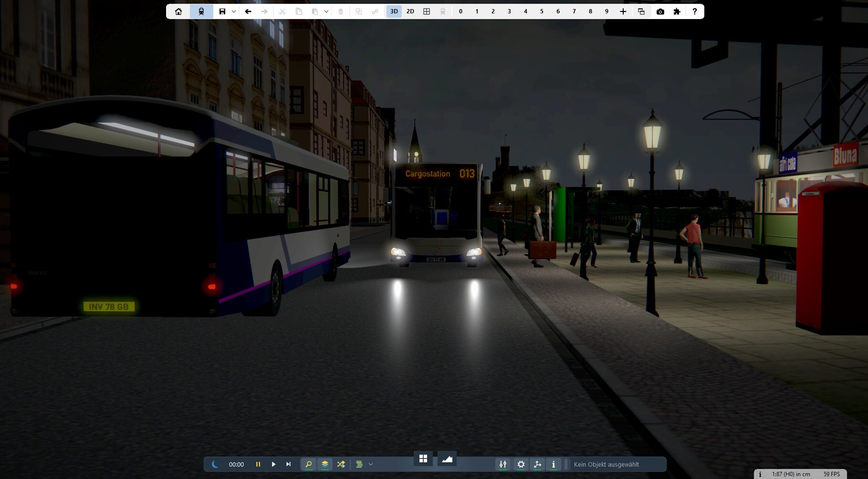This screenshot has width=868, height=479.
Task: Click the back arrow in the toolbar
Action: (248, 11)
